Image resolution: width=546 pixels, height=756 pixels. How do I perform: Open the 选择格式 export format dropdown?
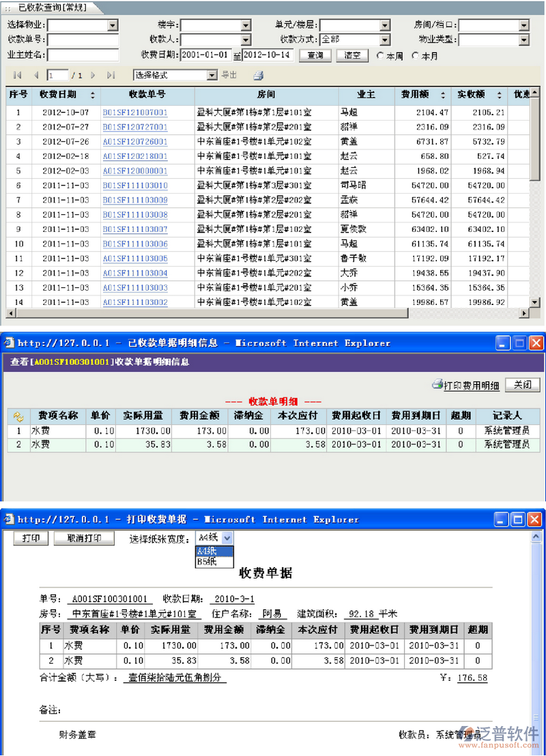pyautogui.click(x=212, y=75)
